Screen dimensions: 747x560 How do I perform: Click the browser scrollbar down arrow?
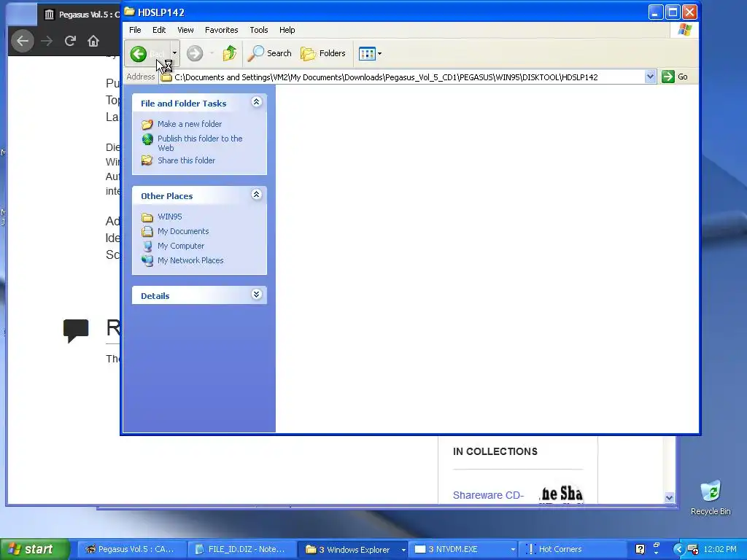[669, 497]
